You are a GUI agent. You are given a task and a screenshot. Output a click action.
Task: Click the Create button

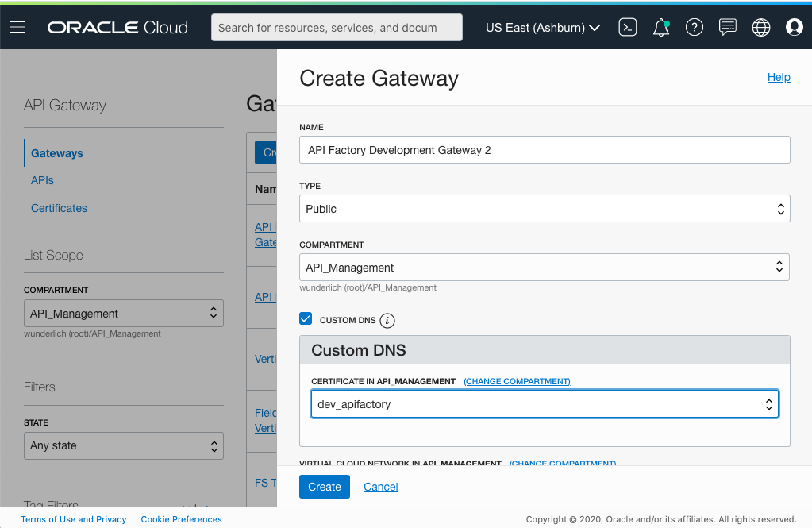324,486
